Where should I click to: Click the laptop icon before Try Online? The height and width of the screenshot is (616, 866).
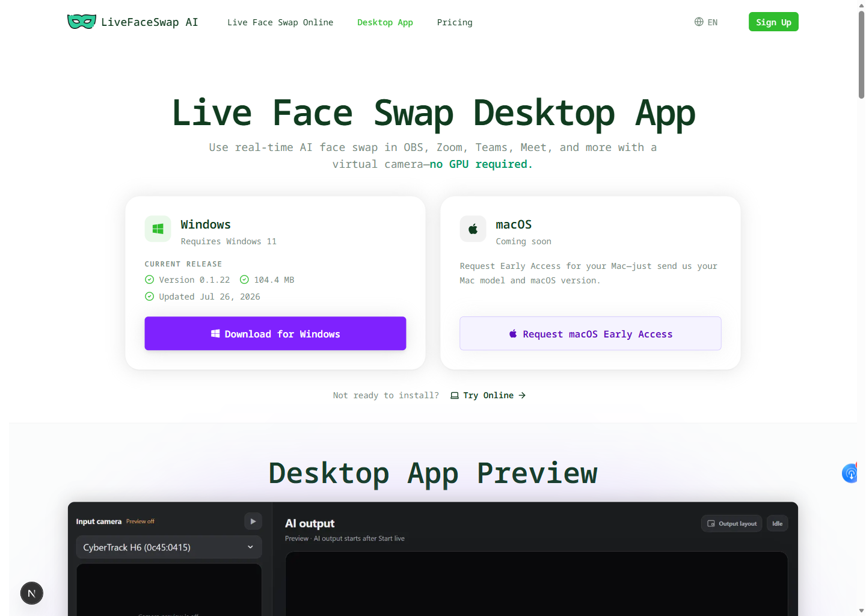(455, 395)
